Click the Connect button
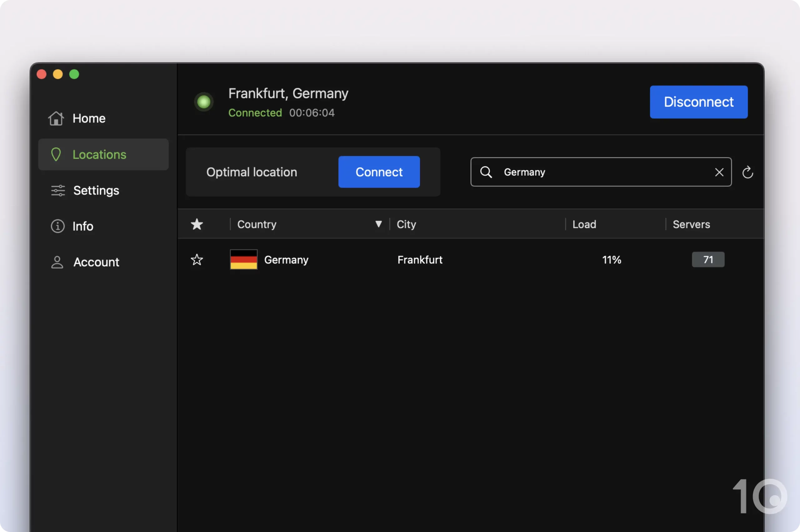The image size is (800, 532). click(x=379, y=172)
